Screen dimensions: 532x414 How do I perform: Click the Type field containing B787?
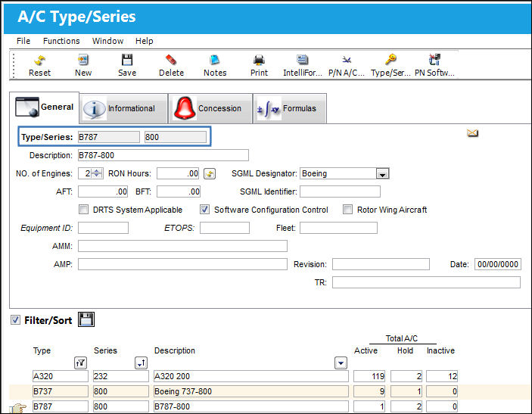(108, 137)
